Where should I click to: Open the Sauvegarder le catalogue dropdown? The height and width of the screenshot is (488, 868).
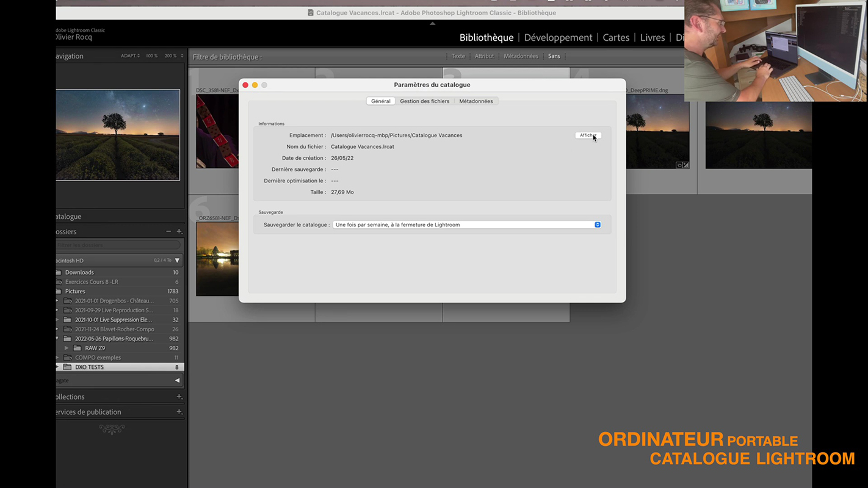click(x=467, y=225)
